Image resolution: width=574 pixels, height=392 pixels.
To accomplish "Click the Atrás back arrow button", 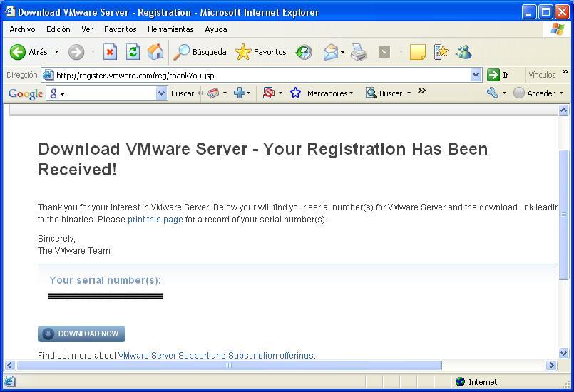I will pos(19,52).
